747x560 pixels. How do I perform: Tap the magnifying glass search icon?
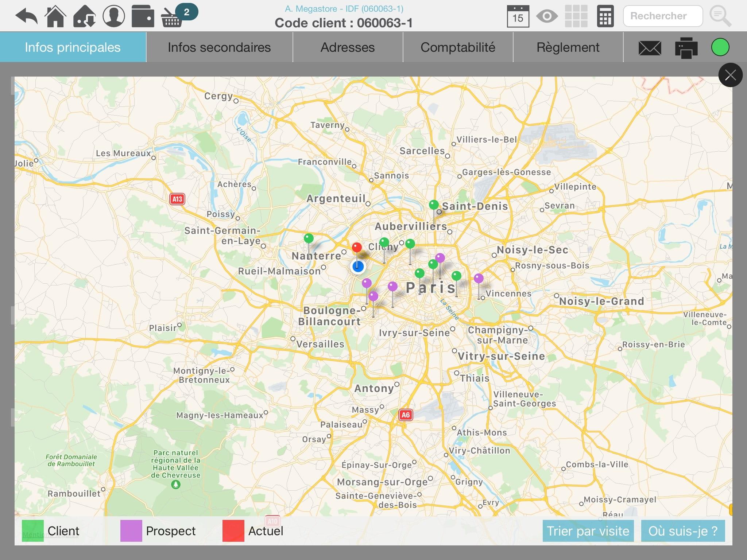(x=720, y=16)
